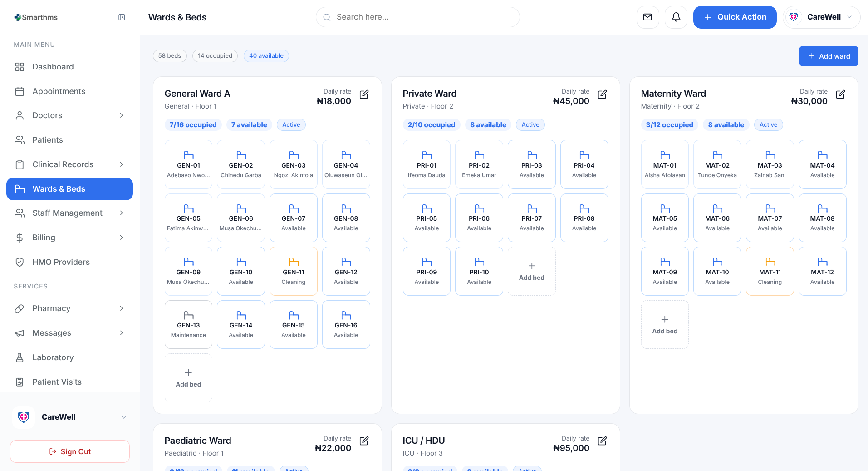Open bed GEN-01 occupied by Adebayo
Image resolution: width=868 pixels, height=471 pixels.
[x=188, y=164]
